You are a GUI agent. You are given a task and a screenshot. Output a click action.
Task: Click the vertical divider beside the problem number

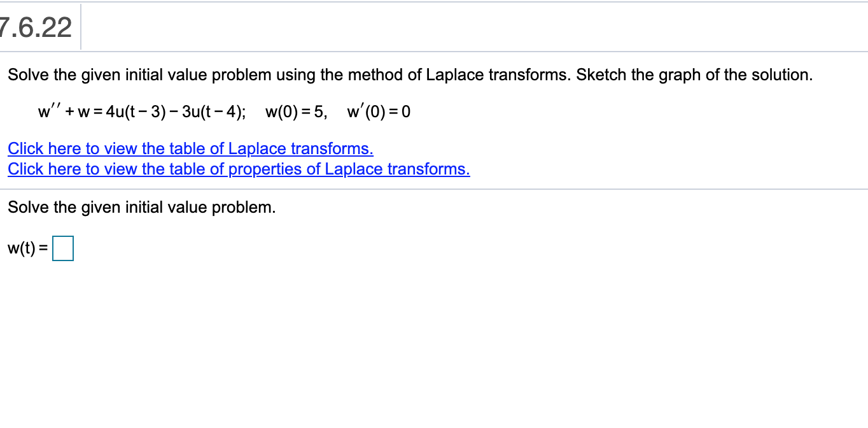[81, 27]
